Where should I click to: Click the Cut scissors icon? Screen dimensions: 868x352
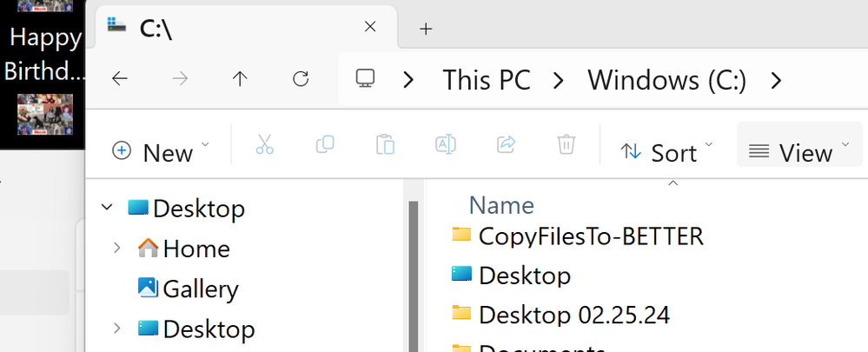point(265,144)
